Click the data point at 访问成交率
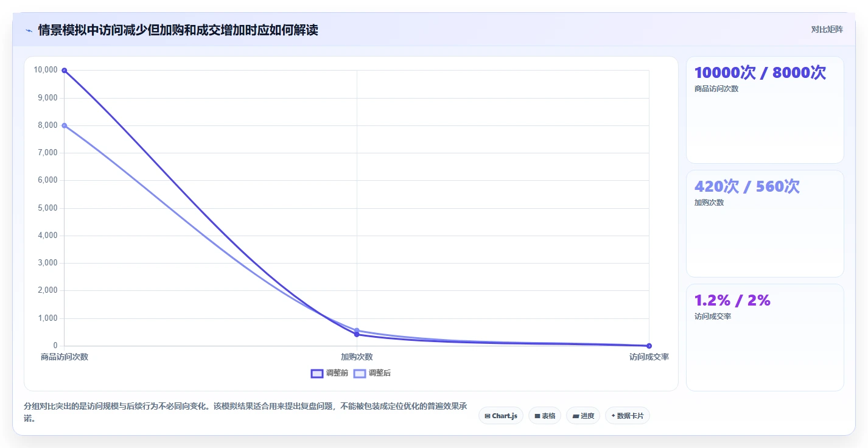 (x=649, y=346)
